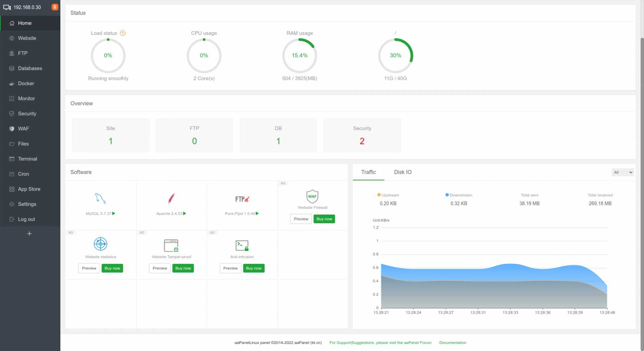Buy now the Website Firewall plugin

pos(324,219)
